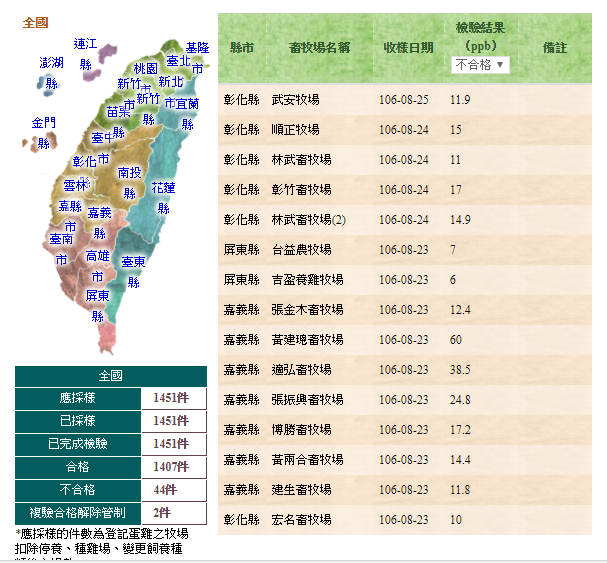Click the 張振興畜牧場 farm name

click(307, 400)
